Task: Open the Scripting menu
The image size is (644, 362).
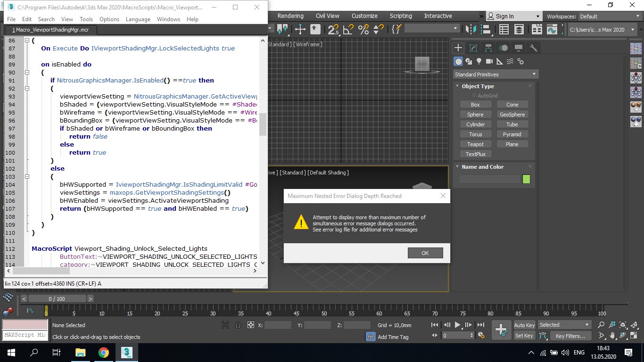Action: coord(401,16)
